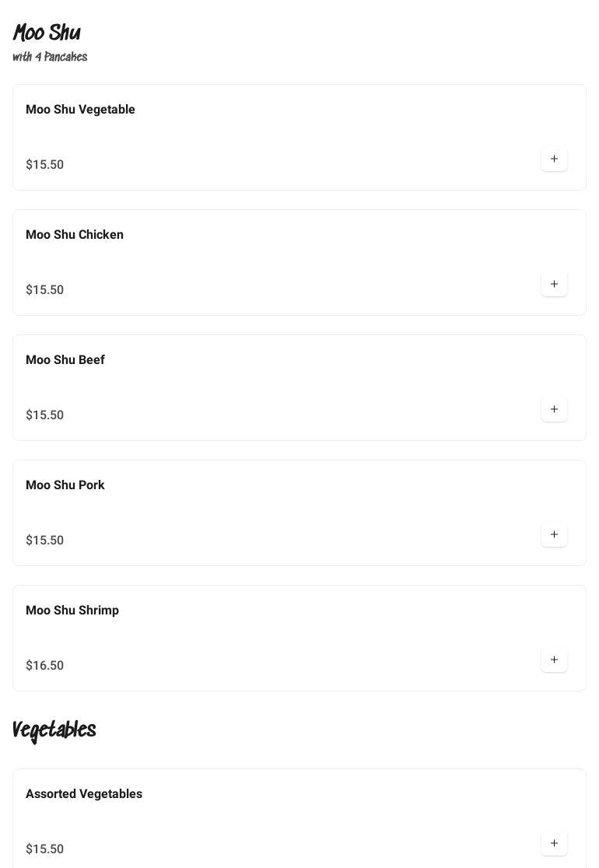
Task: Add Moo Shu Beef with plus icon
Action: [554, 410]
